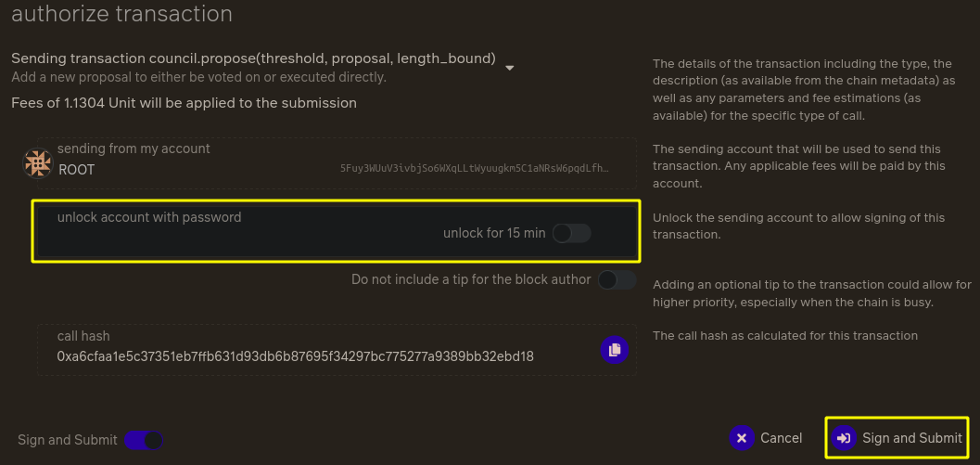Switch off the bottom-left Sign and Submit toggle
This screenshot has width=980, height=465.
click(144, 440)
